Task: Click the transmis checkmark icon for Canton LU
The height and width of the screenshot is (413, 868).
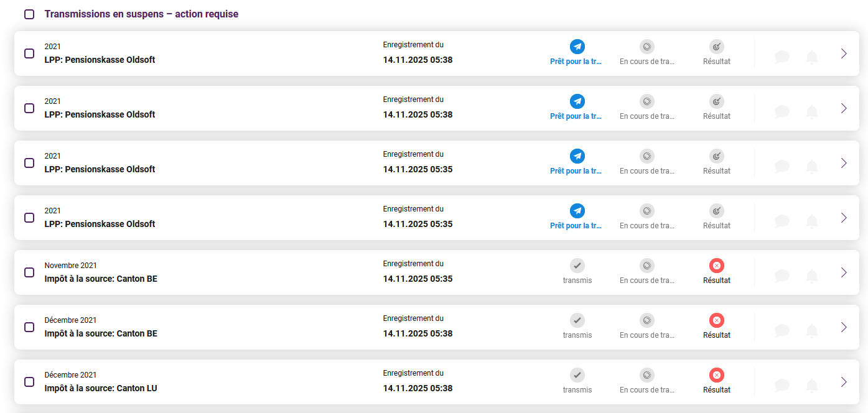Action: [x=577, y=375]
